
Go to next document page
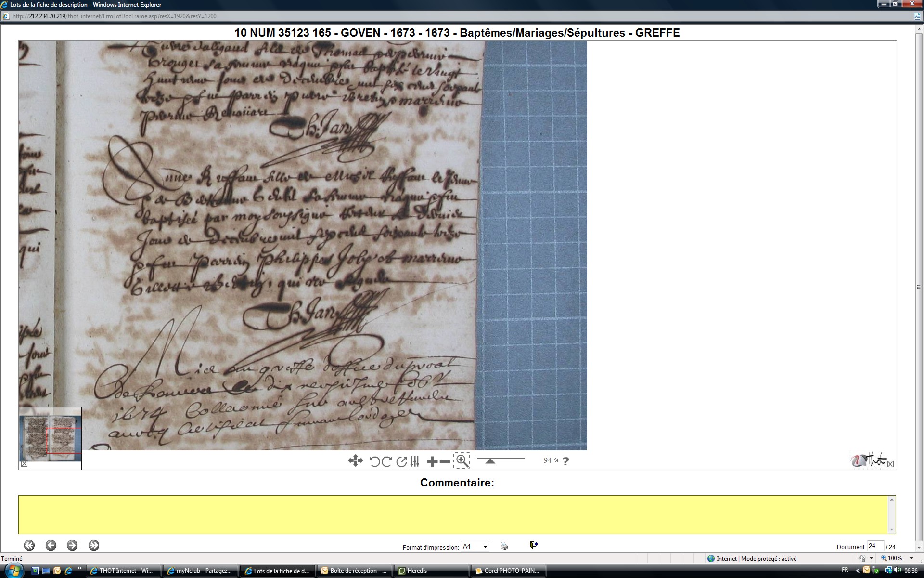(72, 545)
